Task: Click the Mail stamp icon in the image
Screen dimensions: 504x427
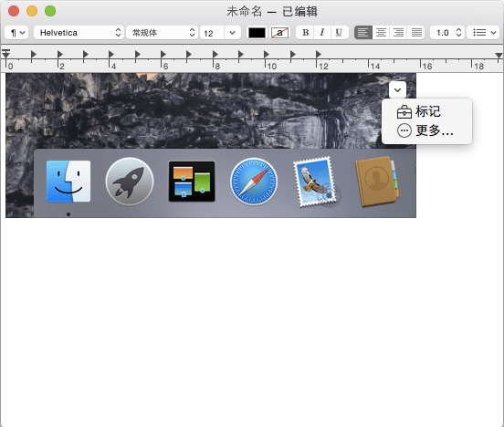Action: (316, 182)
